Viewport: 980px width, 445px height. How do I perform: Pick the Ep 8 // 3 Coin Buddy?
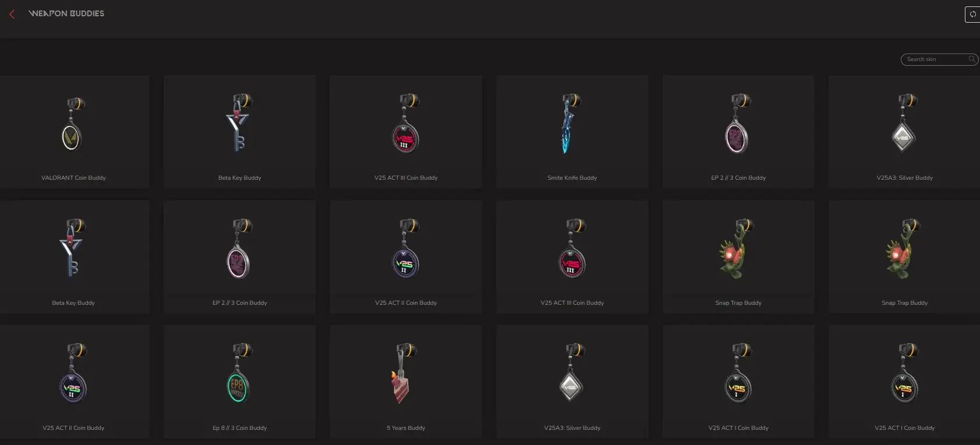pos(239,382)
